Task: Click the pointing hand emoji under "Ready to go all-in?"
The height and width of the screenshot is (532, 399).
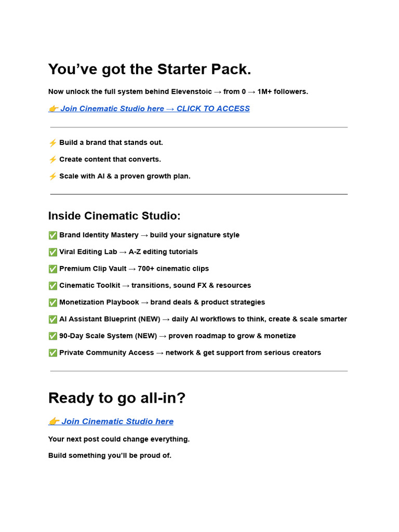Action: (x=54, y=421)
